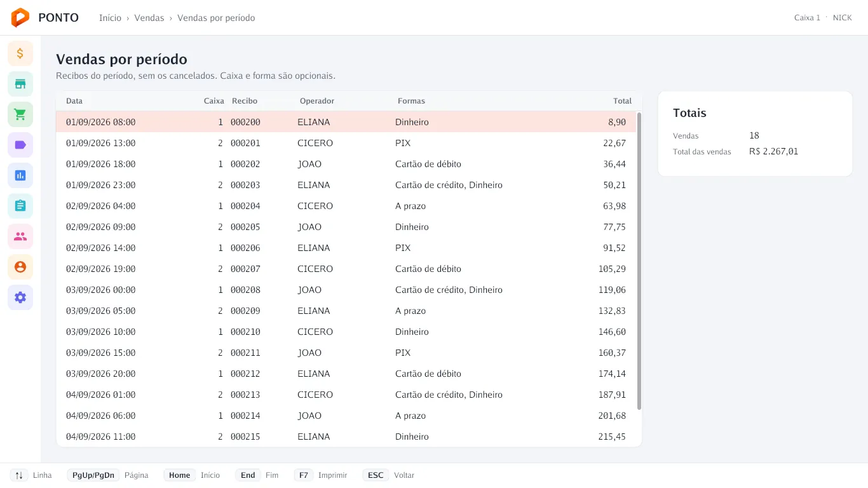Open the orange user account icon
Screen dimensions: 868x488
(20, 267)
